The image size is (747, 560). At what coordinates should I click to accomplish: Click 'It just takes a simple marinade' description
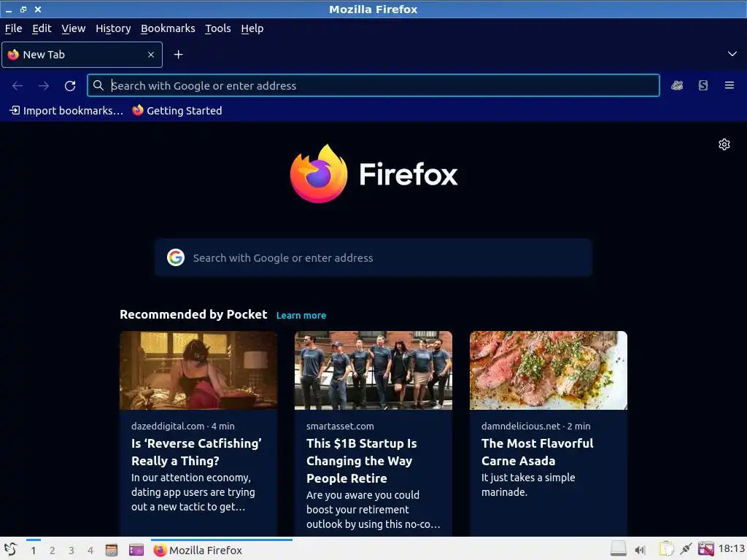(528, 485)
